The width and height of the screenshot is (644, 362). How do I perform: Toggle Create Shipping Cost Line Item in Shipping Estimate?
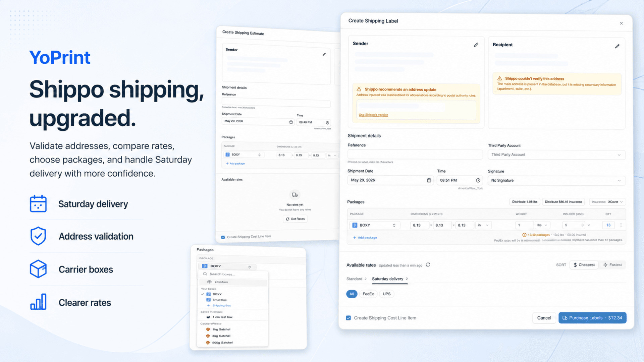point(223,237)
